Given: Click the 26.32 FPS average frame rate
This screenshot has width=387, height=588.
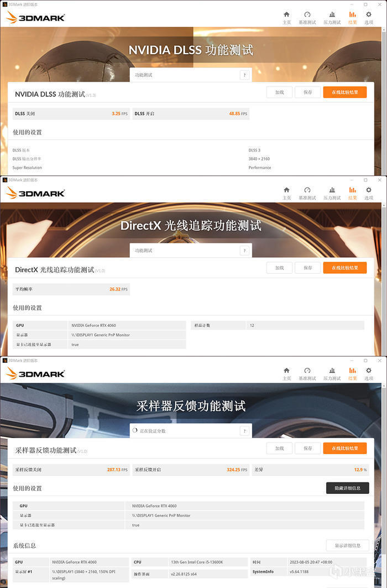Looking at the screenshot, I should pyautogui.click(x=118, y=289).
